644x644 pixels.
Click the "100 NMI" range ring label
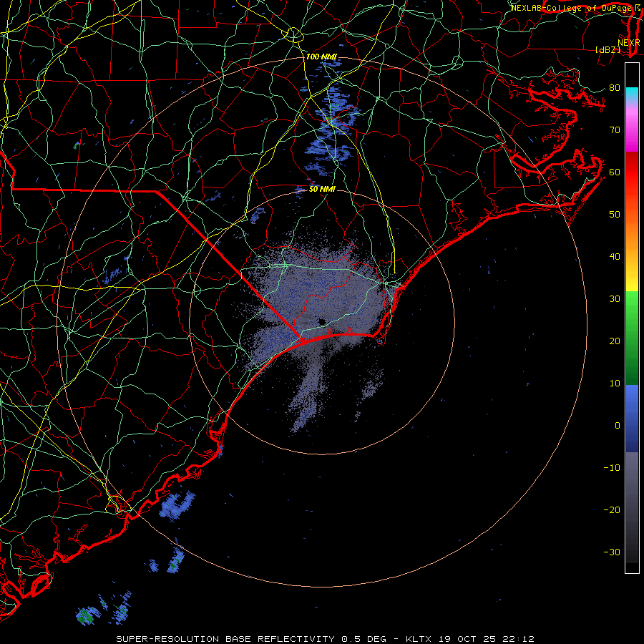321,57
